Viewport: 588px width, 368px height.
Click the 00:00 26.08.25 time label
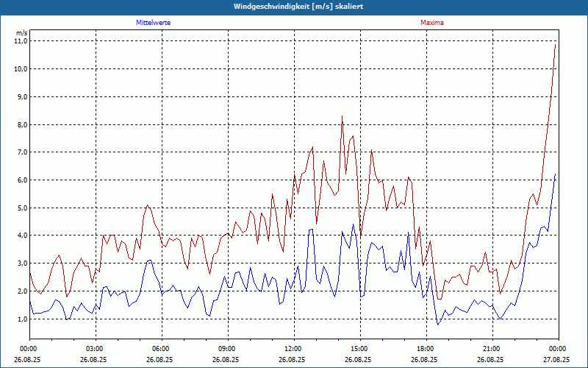point(27,354)
